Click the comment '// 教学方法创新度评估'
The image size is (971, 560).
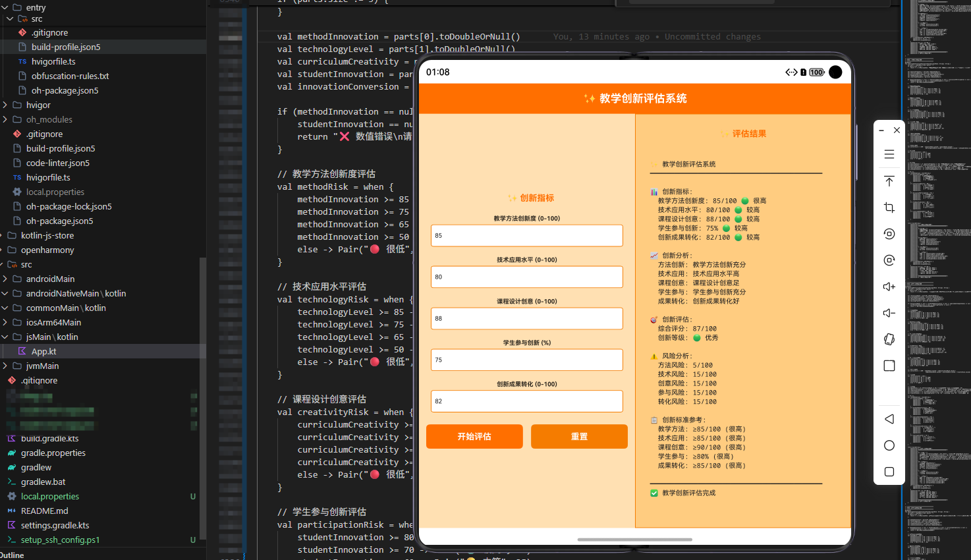[x=326, y=174]
